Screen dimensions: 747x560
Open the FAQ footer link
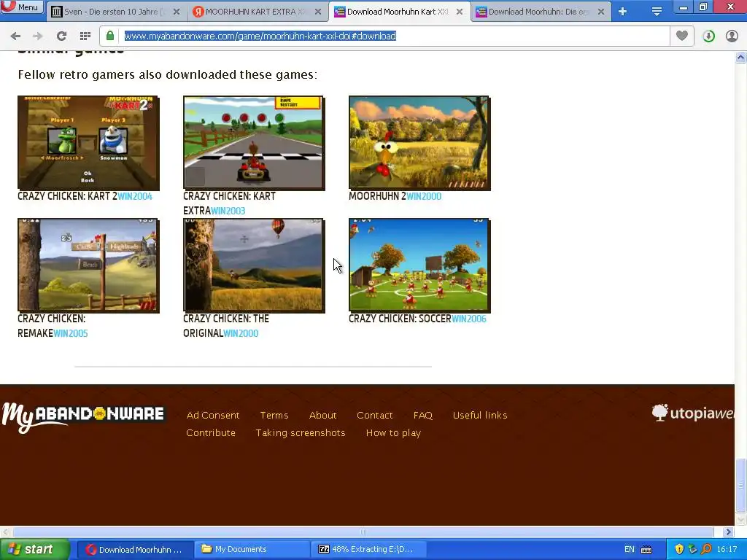[422, 415]
